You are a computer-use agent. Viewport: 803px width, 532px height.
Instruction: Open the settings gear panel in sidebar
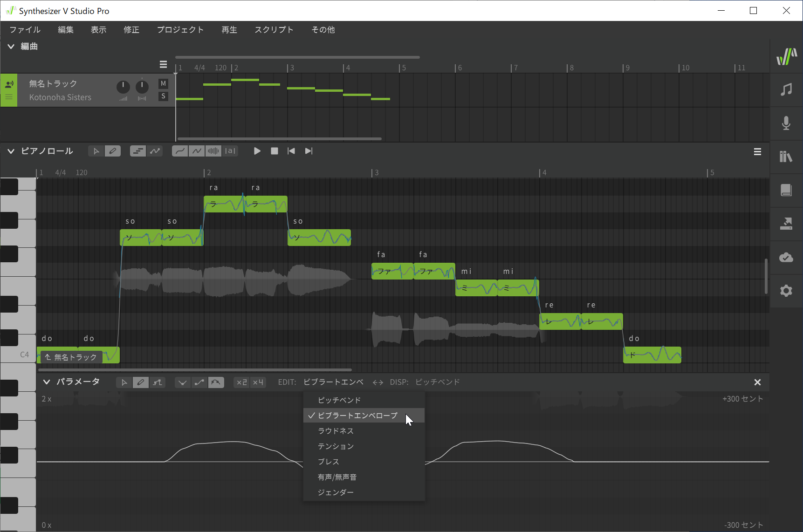point(786,291)
